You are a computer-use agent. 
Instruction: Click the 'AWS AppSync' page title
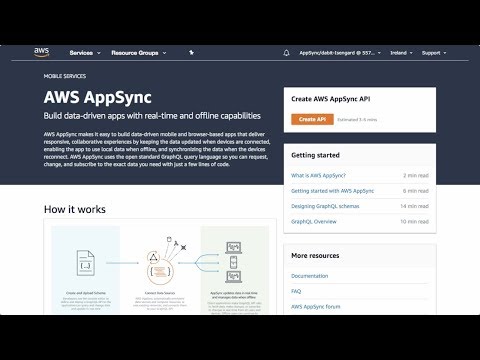point(97,97)
